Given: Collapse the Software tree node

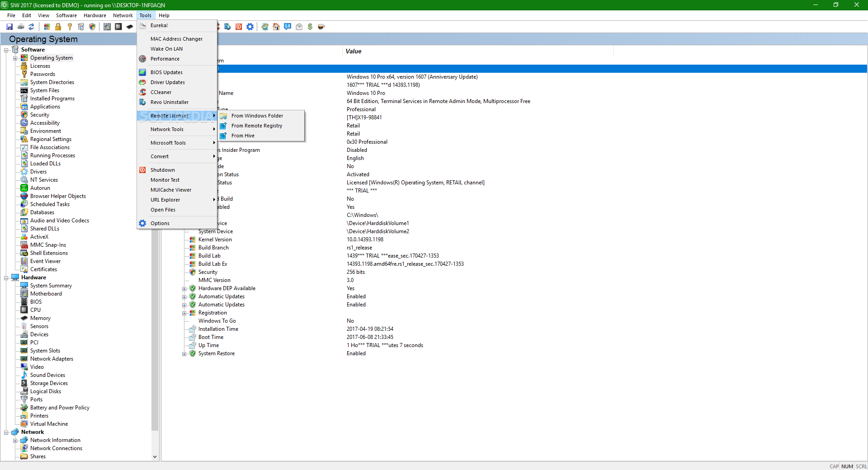Looking at the screenshot, I should click(6, 50).
